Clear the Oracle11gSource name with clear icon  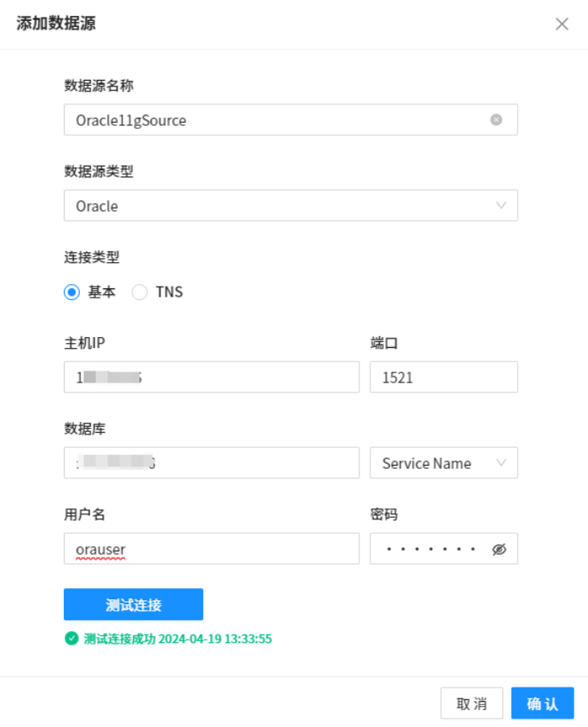[x=496, y=119]
